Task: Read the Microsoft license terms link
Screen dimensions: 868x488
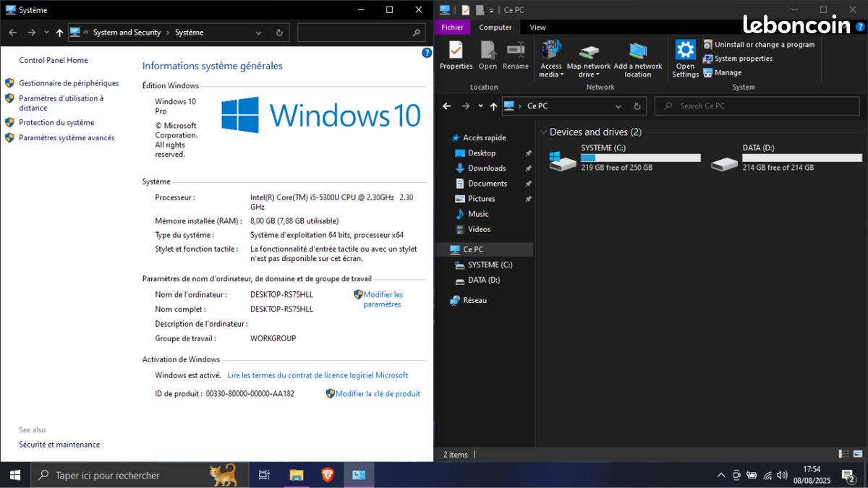Action: pos(318,375)
